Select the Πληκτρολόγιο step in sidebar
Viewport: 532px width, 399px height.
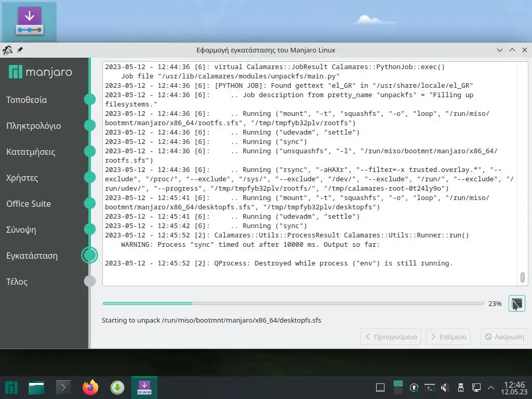point(34,126)
